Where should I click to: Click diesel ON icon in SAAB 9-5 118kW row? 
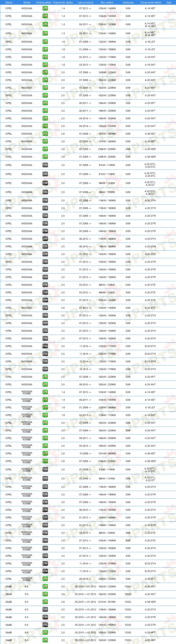click(x=45, y=609)
